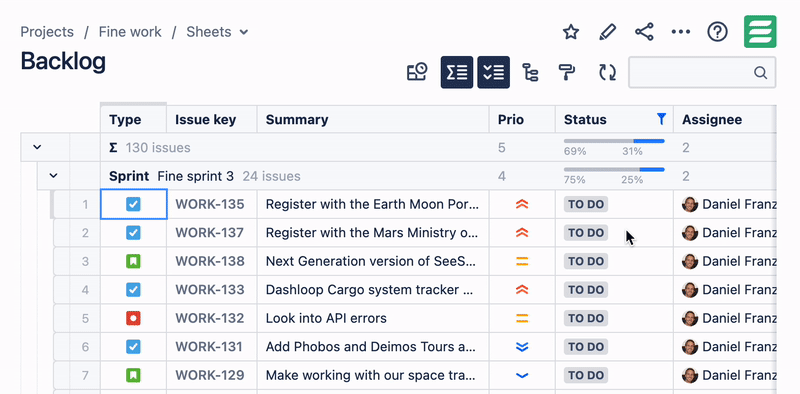The image size is (800, 394).
Task: Click the low priority icon for WORK-131
Action: [x=522, y=348]
